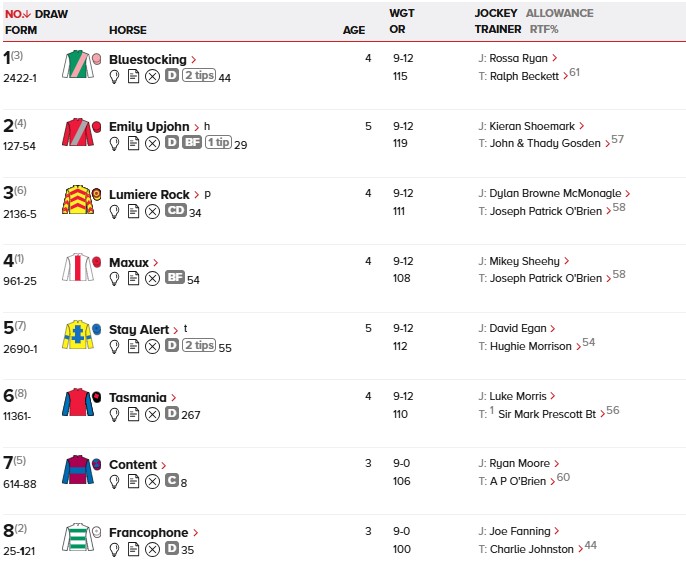This screenshot has width=686, height=572.
Task: Open the notes document icon for Emily Upjohn
Action: click(133, 144)
